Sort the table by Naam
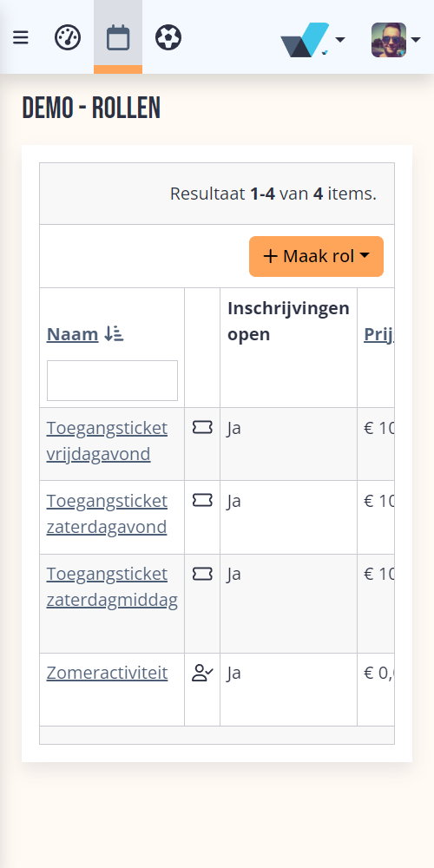This screenshot has width=434, height=868. (x=73, y=334)
